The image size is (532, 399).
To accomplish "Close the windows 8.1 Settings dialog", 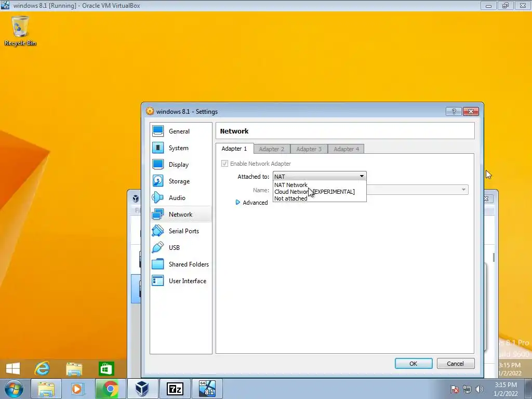I will (x=471, y=111).
